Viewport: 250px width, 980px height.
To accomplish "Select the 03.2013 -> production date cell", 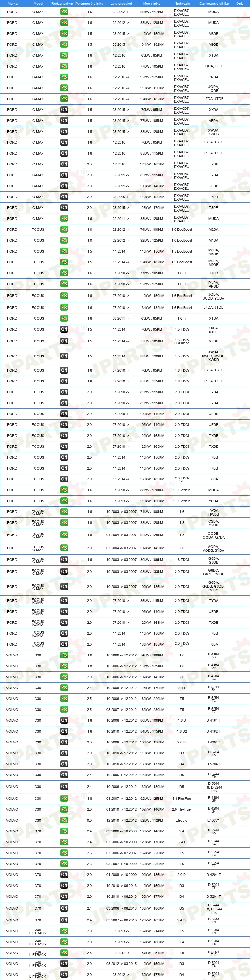I will pos(121,932).
